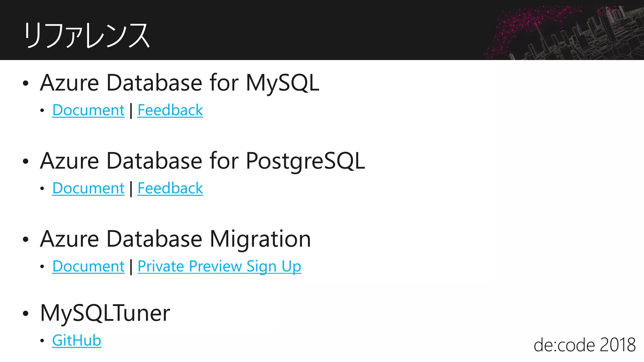Screen dimensions: 644x362
Task: Click the bullet before MySQLTuner
Action: (26, 314)
